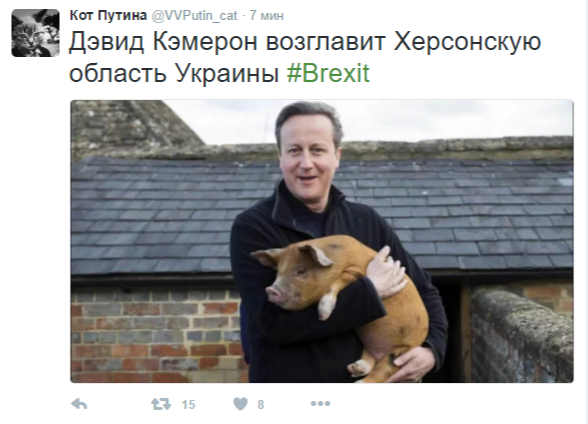This screenshot has width=588, height=424.
Task: Open the cat avatar profile picture
Action: (x=35, y=33)
